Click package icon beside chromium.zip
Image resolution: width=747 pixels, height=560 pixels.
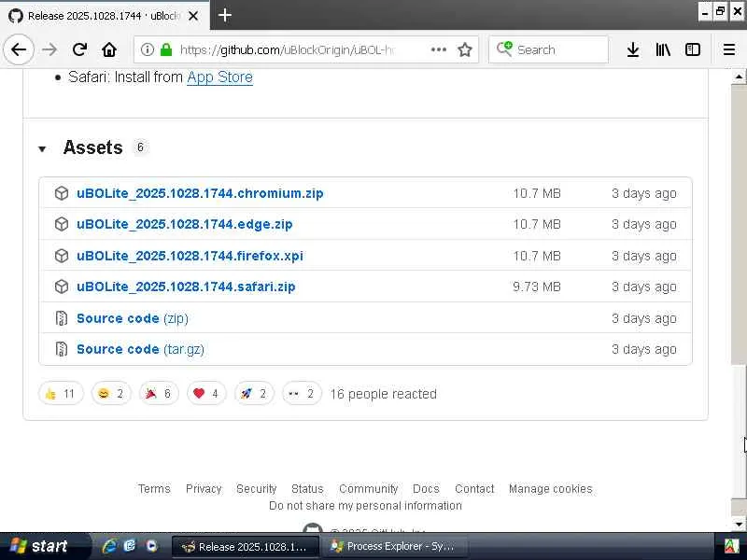62,193
